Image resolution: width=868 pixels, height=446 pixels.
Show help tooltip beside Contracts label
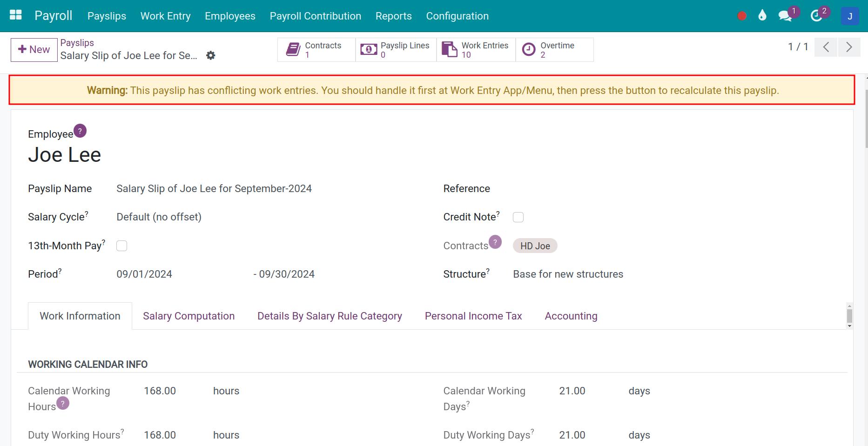495,242
